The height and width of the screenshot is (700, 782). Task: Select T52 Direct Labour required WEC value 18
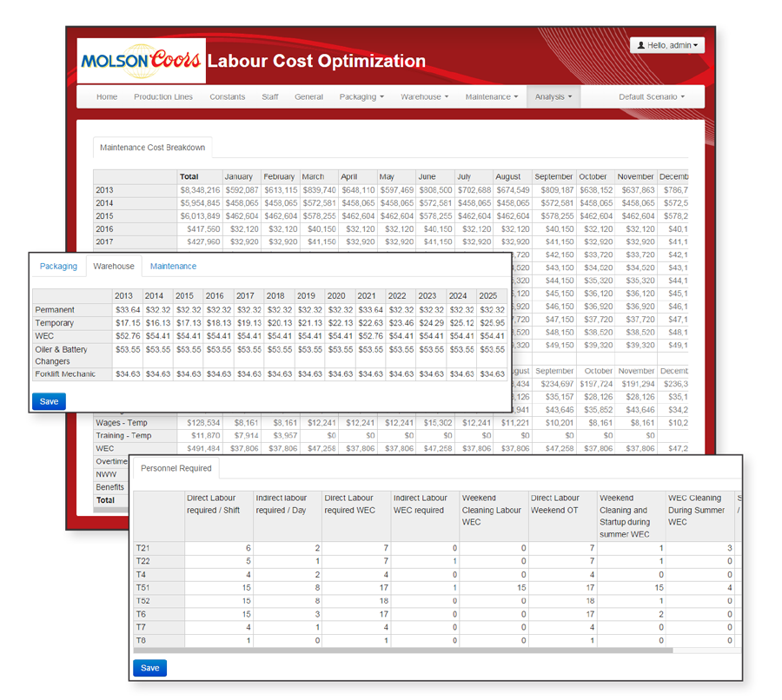click(x=356, y=601)
